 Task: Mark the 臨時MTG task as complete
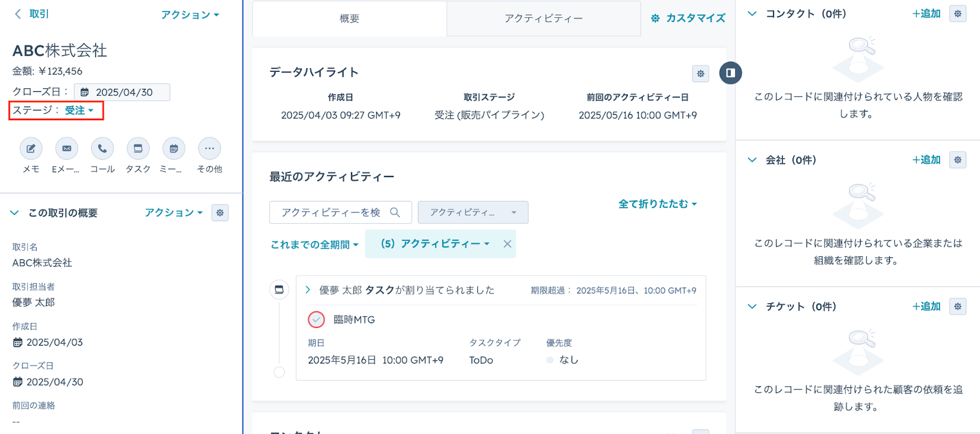tap(316, 319)
